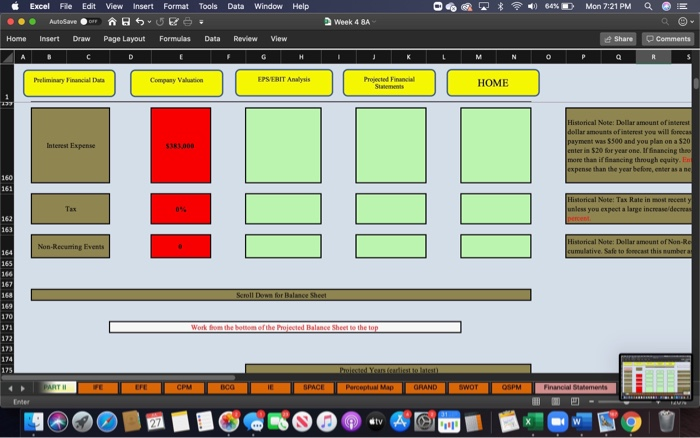Adjust the zoom slider in the status bar
This screenshot has width=700, height=438.
[x=626, y=402]
